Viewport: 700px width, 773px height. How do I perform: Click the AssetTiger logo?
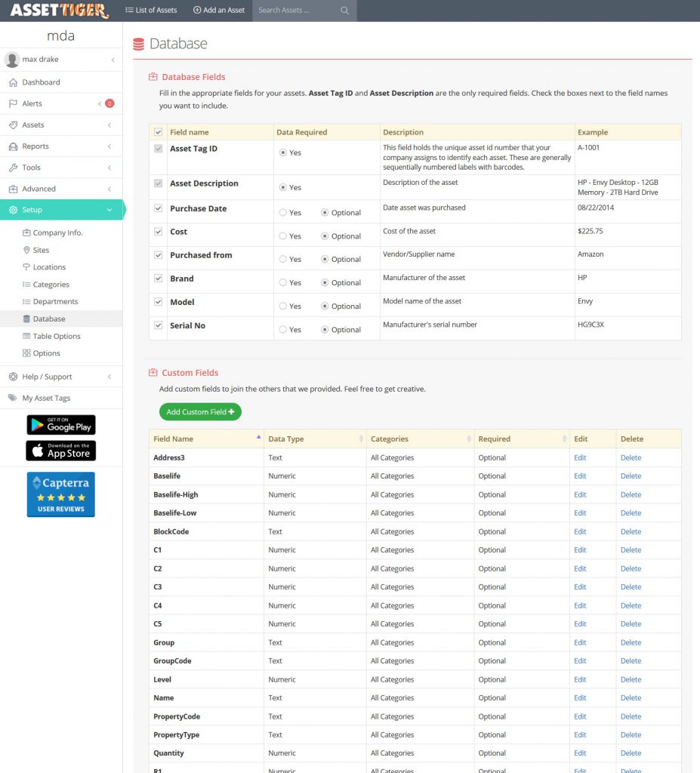59,11
